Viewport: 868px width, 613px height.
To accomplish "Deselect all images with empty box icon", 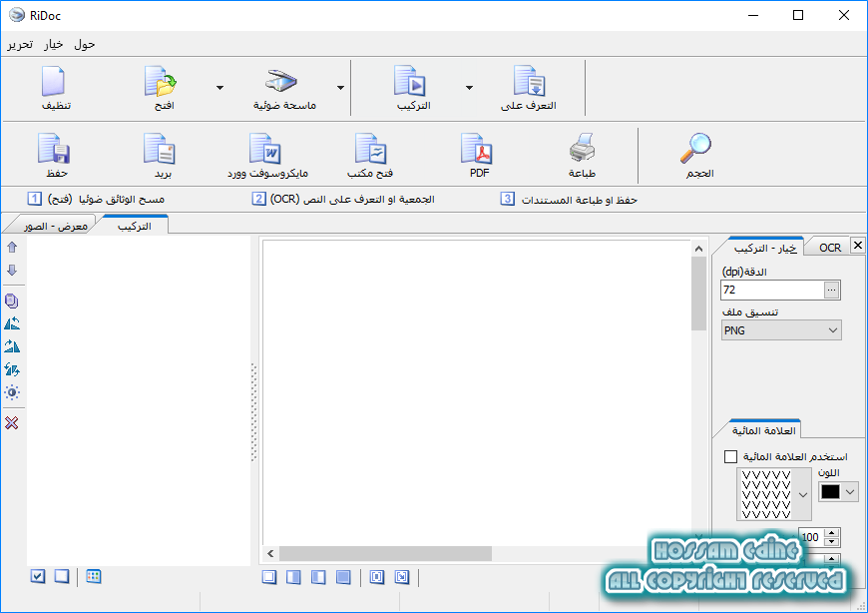I will pos(62,576).
